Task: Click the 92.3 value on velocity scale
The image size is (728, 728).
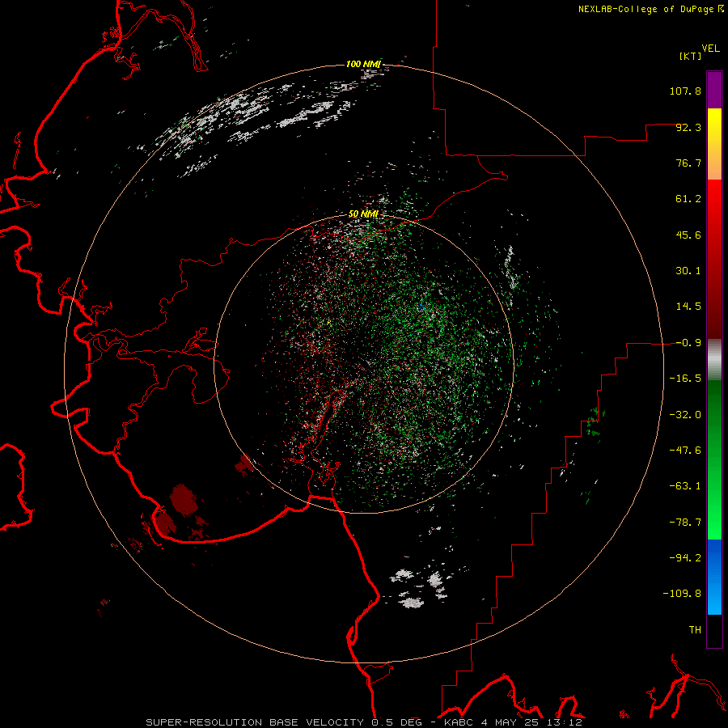Action: (x=688, y=127)
